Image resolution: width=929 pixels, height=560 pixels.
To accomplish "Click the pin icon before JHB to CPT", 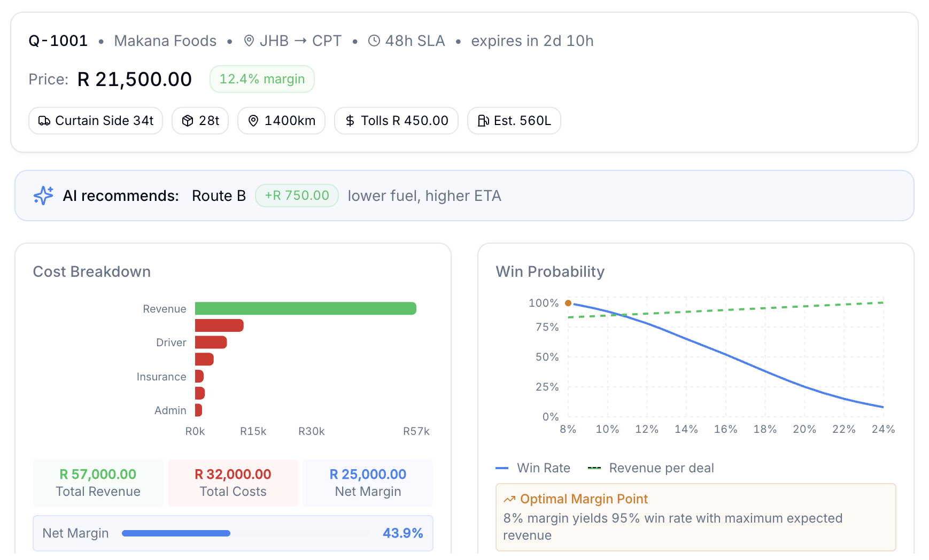I will pos(249,41).
